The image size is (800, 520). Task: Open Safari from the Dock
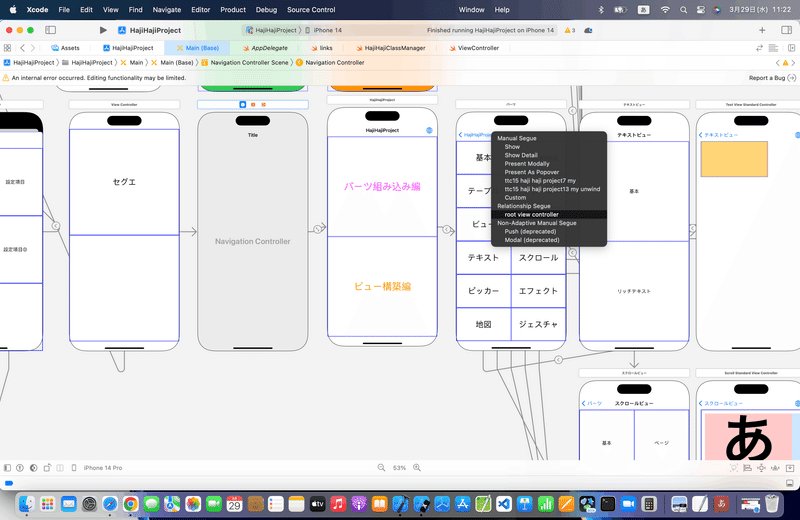[x=110, y=504]
